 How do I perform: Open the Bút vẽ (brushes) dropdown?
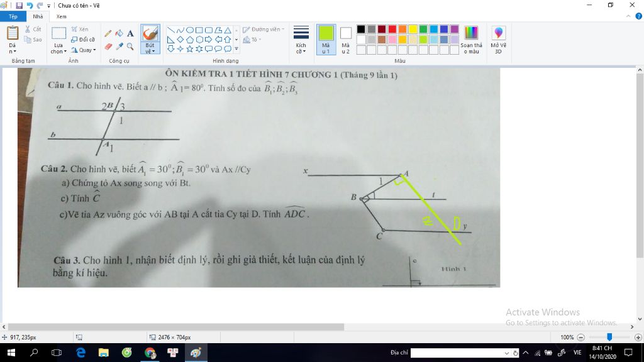pos(150,49)
